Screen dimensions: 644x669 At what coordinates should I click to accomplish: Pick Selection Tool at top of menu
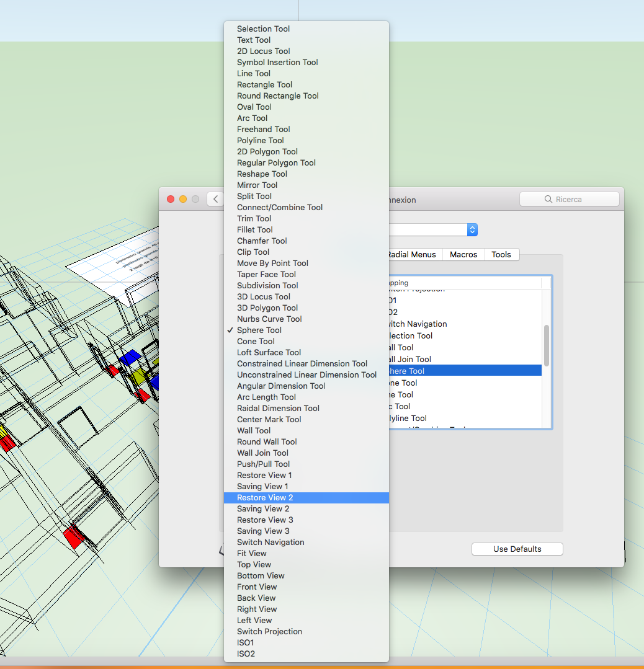click(263, 29)
